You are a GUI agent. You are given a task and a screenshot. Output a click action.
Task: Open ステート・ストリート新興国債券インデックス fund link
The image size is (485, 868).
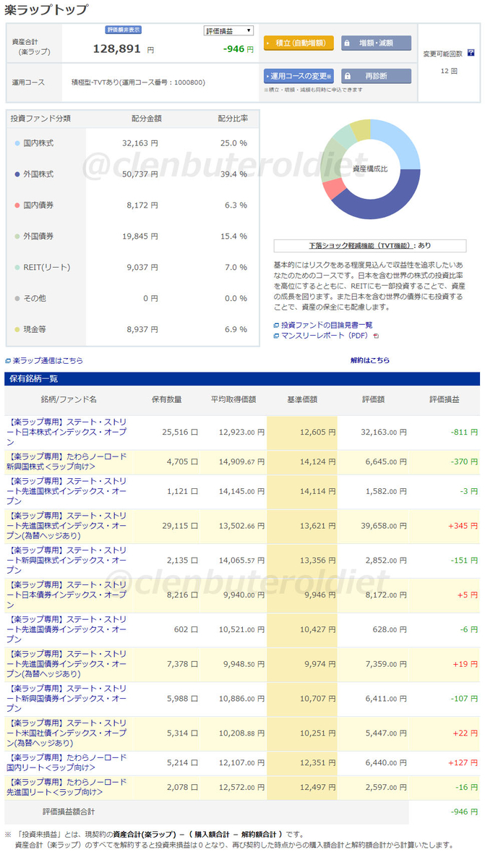(x=67, y=699)
